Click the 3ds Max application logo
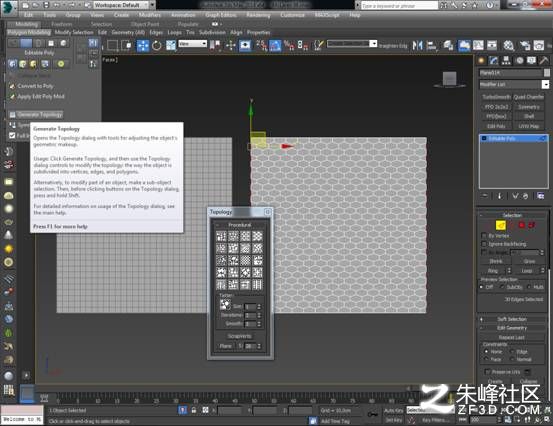The image size is (553, 426). pyautogui.click(x=8, y=8)
